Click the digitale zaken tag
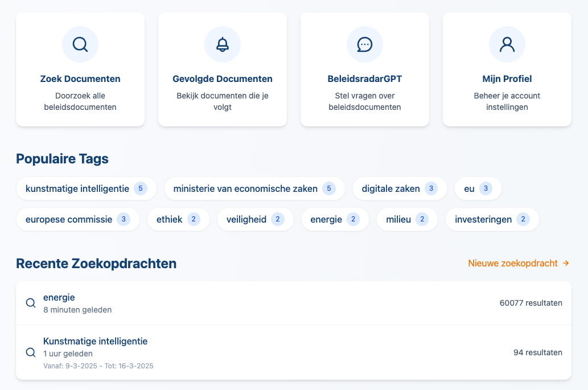The height and width of the screenshot is (390, 588). pos(400,188)
